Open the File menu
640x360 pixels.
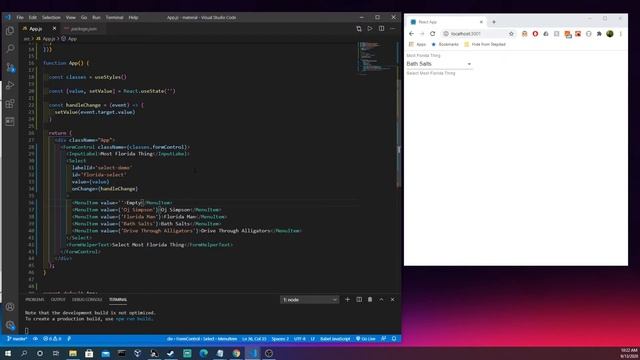[x=20, y=18]
